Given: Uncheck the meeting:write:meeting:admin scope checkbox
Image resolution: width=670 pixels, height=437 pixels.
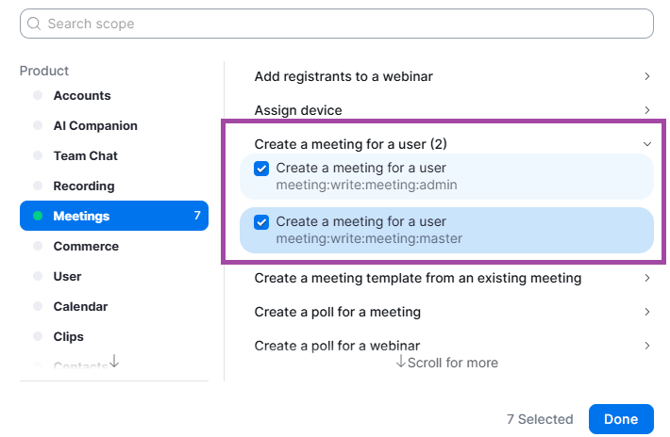Looking at the screenshot, I should (262, 169).
